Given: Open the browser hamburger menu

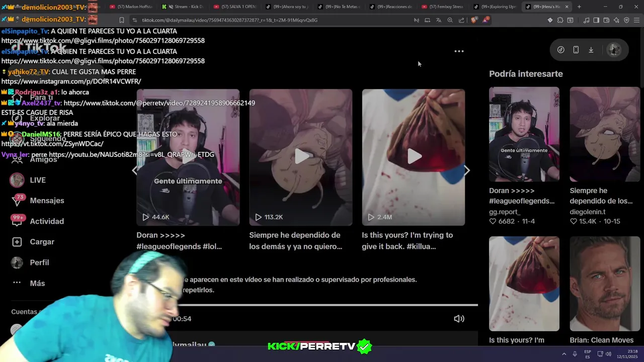Looking at the screenshot, I should (636, 20).
